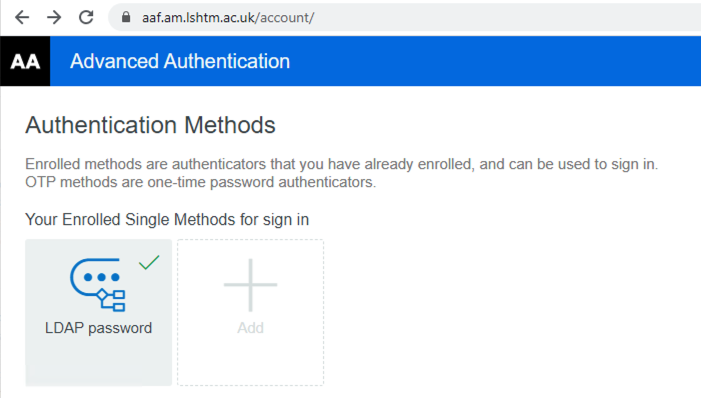The image size is (701, 398).
Task: Click the plus icon to add method
Action: pyautogui.click(x=250, y=285)
